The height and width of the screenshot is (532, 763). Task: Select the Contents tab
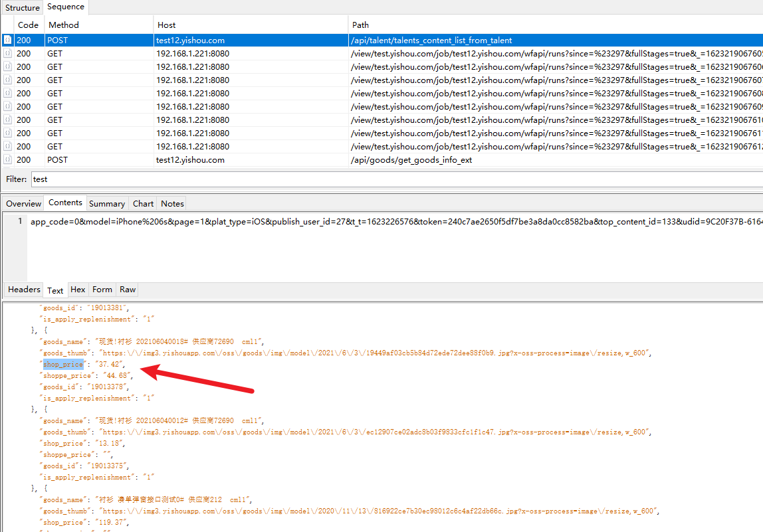click(65, 203)
